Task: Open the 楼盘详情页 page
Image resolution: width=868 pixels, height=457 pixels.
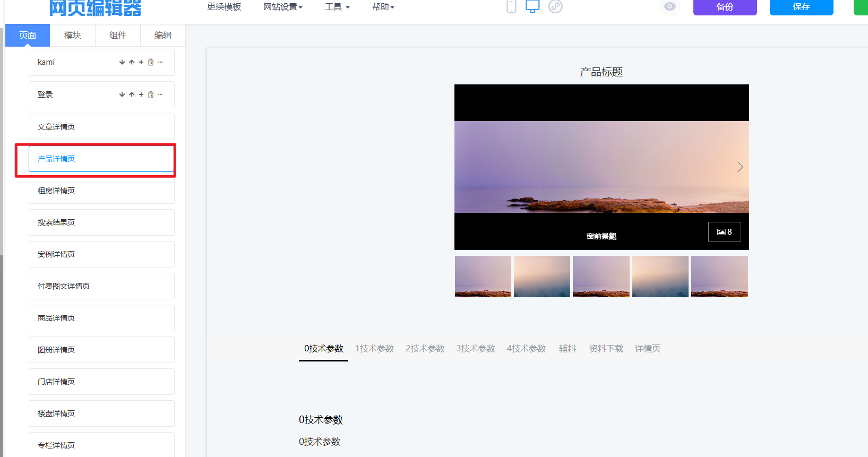Action: (x=101, y=413)
